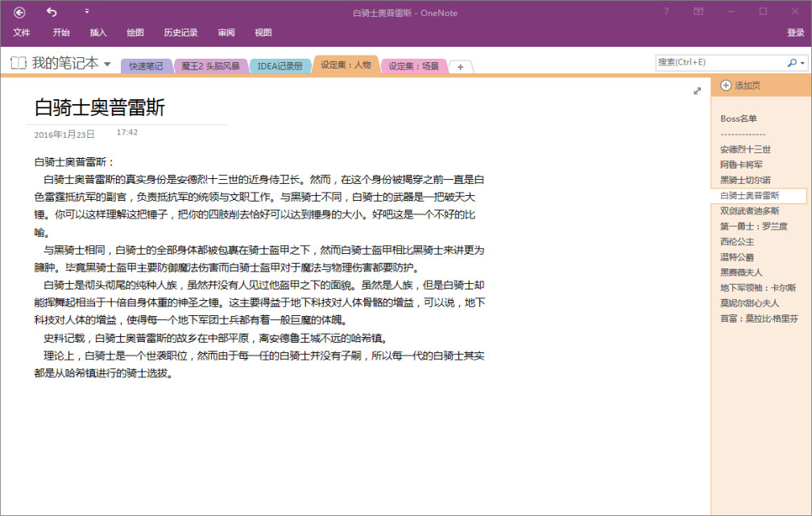Viewport: 812px width, 516px height.
Task: Open the 插入 ribbon tab
Action: pyautogui.click(x=97, y=32)
